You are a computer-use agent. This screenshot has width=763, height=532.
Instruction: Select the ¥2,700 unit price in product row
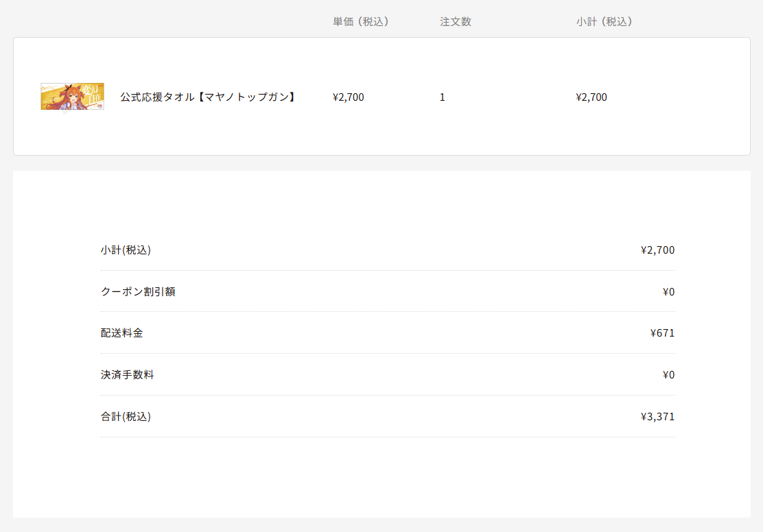click(x=348, y=97)
